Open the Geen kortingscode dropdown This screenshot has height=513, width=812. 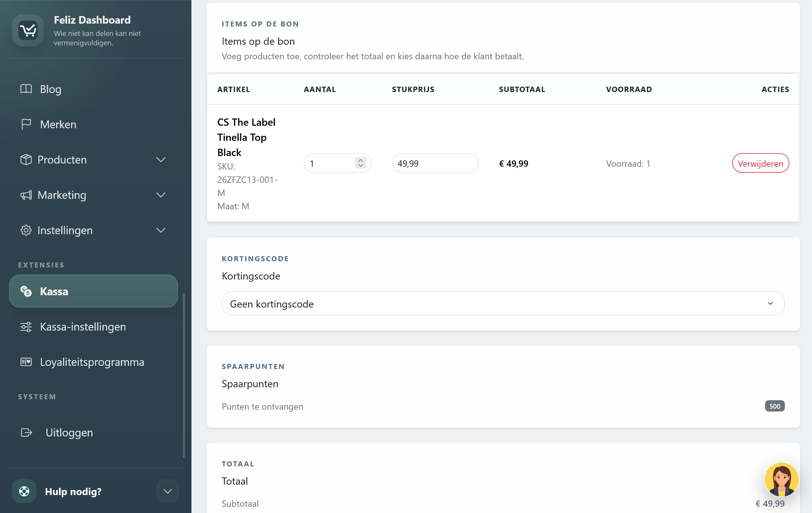(503, 303)
